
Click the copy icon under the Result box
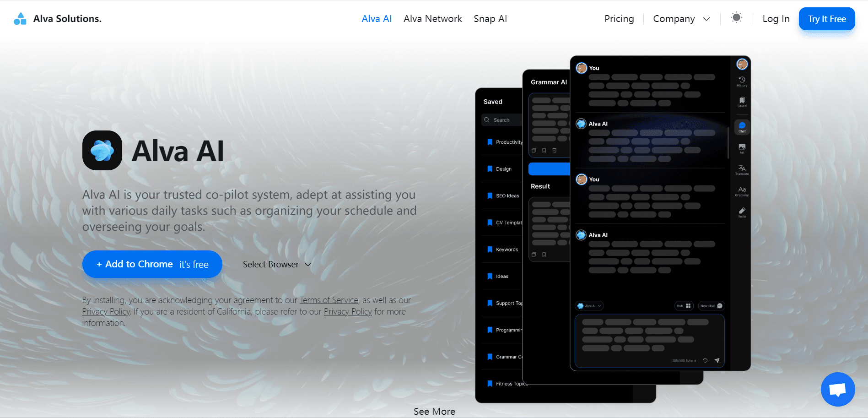click(534, 255)
